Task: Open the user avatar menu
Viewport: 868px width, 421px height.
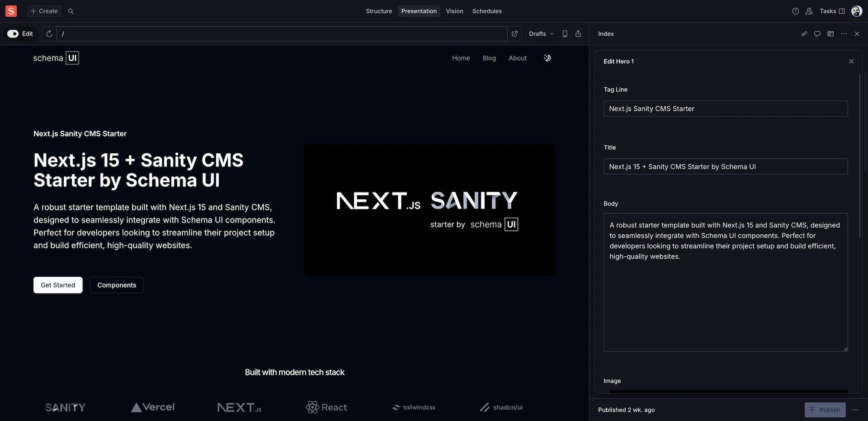Action: (857, 11)
